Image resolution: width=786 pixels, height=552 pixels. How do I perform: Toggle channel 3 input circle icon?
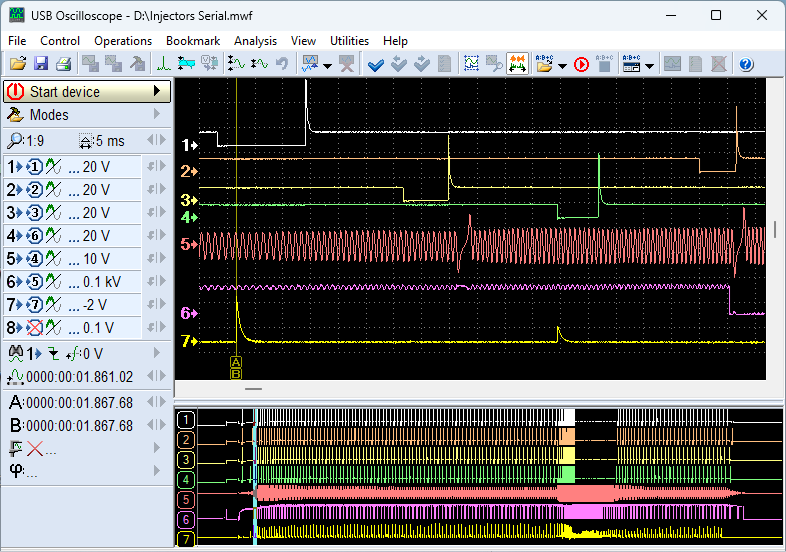34,213
